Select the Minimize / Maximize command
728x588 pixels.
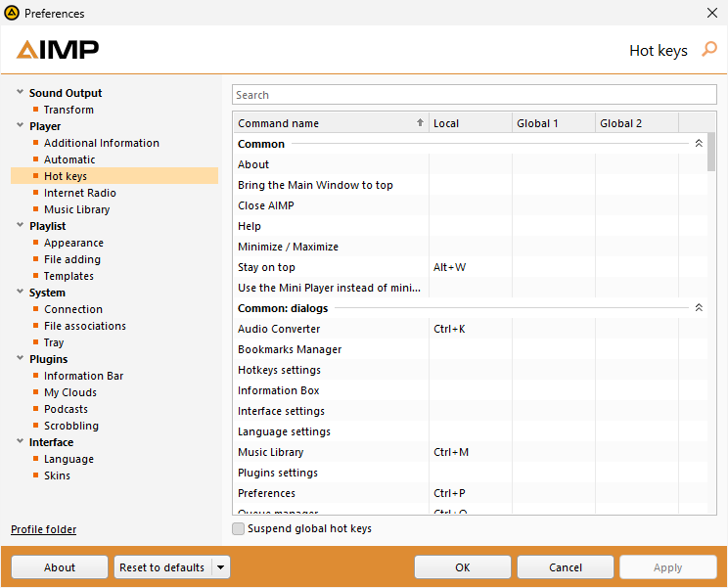(470, 247)
